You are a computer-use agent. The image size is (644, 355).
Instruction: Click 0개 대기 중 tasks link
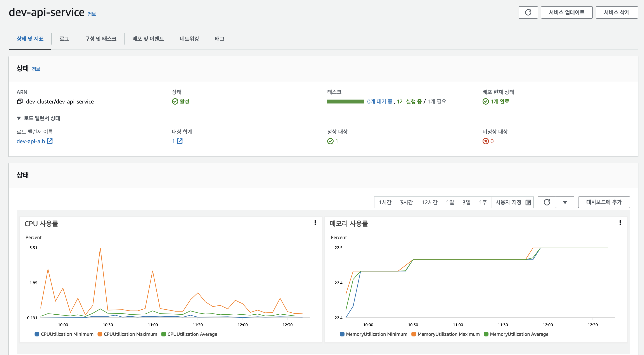[x=379, y=102]
